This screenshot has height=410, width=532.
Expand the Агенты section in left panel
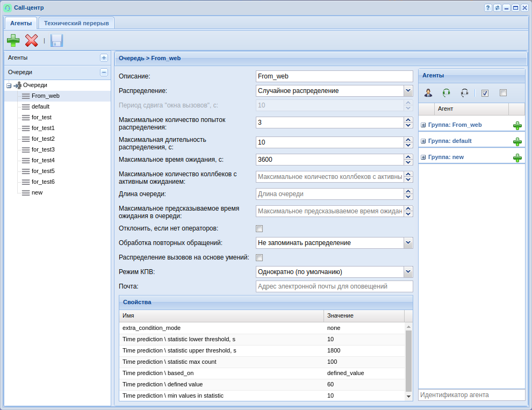coord(104,57)
